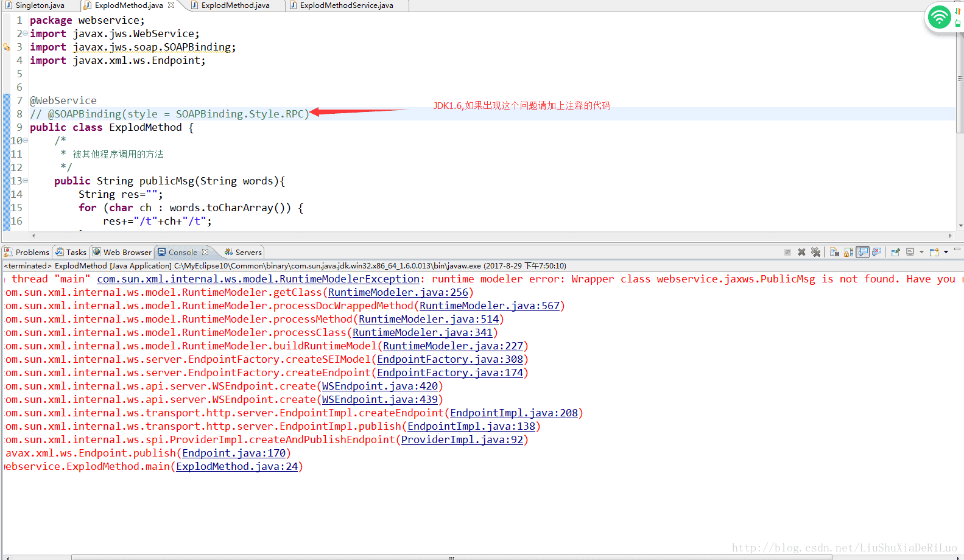
Task: Click the commented @SOAPBinding line
Action: (x=169, y=114)
